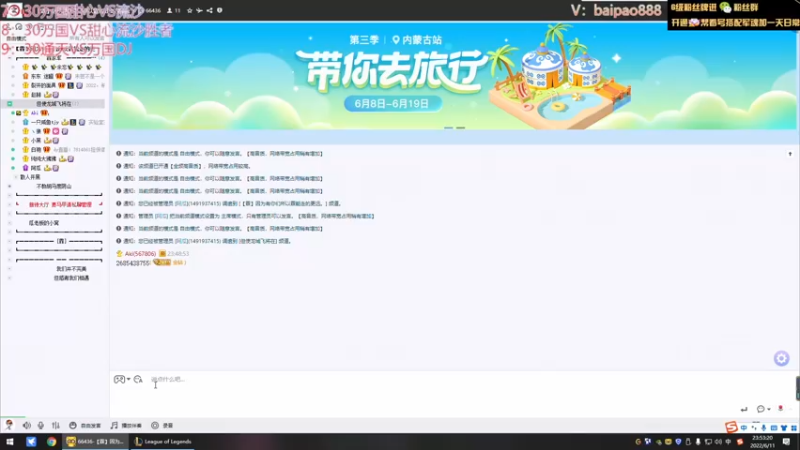This screenshot has width=800, height=450.
Task: Open the 带你去旅行 travel banner
Action: coord(454,76)
